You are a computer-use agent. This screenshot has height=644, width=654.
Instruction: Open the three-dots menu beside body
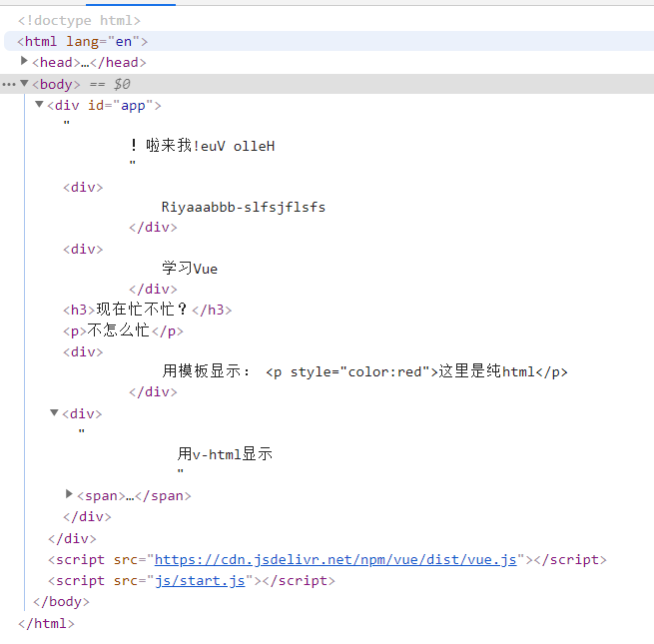click(x=9, y=84)
